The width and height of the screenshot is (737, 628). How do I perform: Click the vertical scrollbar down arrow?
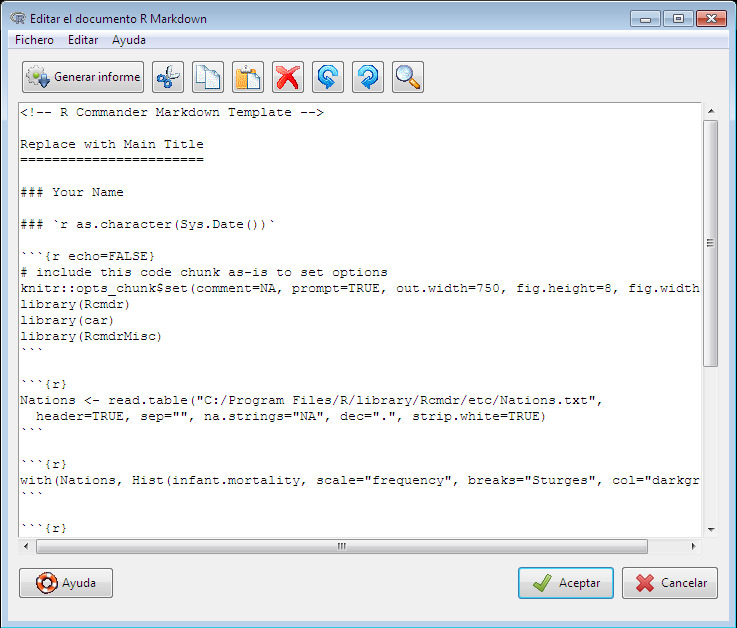point(711,530)
